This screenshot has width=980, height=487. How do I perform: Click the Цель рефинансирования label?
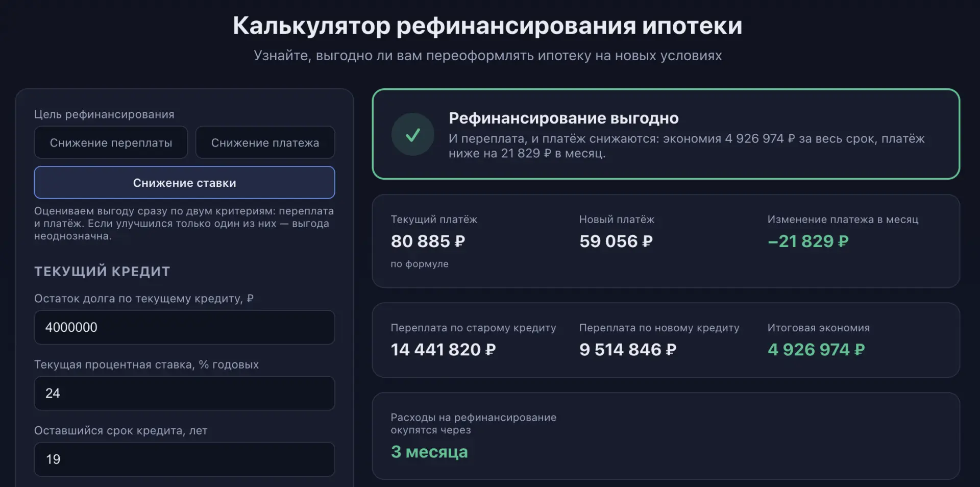coord(104,114)
